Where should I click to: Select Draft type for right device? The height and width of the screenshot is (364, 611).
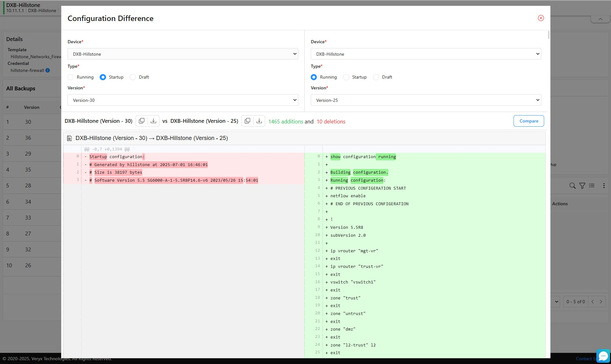pos(376,77)
